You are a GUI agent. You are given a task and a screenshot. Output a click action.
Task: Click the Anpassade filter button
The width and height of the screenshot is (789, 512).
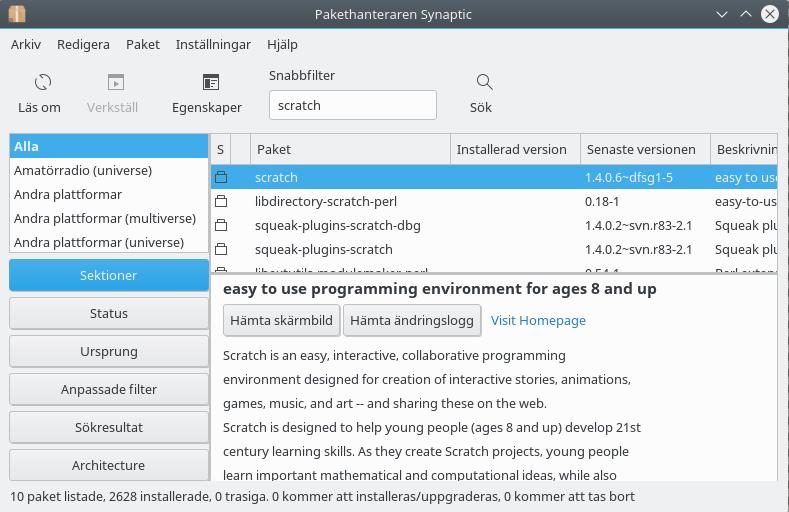coord(109,389)
